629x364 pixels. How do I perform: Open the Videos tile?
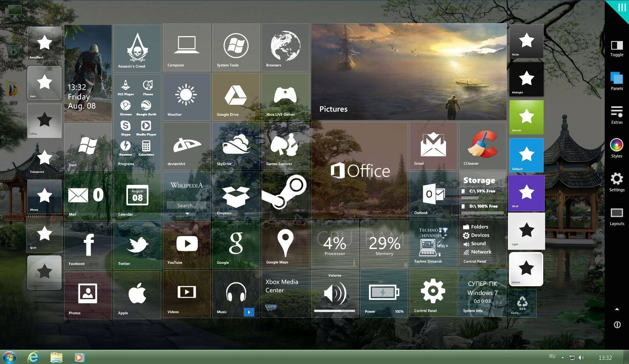coord(187,294)
